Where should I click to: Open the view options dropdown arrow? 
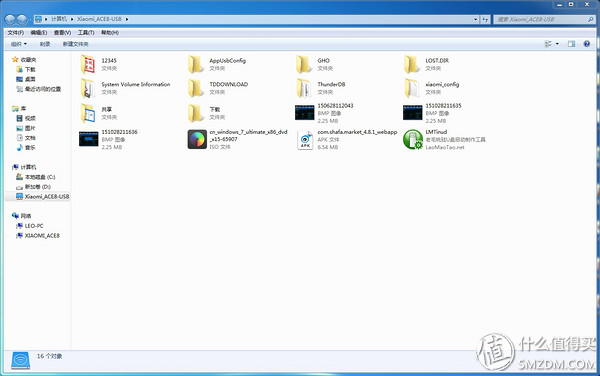coord(557,44)
